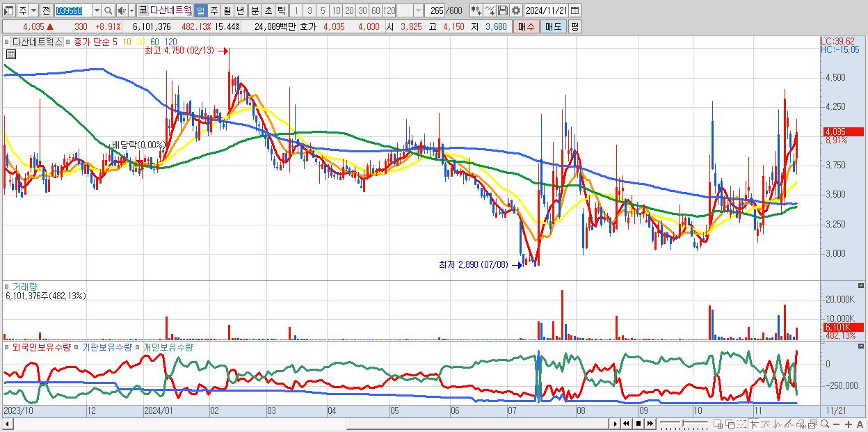The image size is (868, 432).
Task: Open stock code 039560 dropdown arrow
Action: point(97,10)
